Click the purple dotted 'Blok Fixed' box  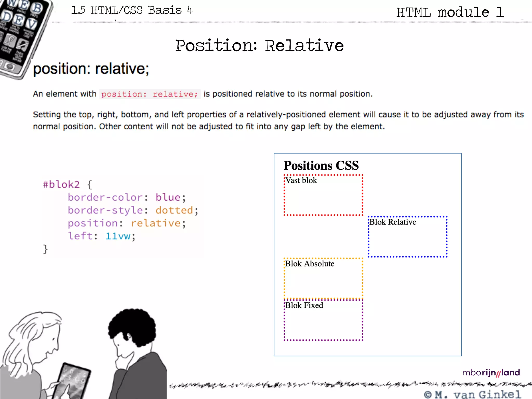(323, 320)
